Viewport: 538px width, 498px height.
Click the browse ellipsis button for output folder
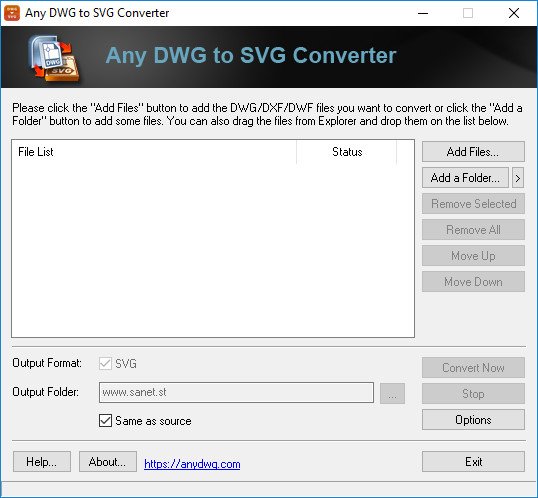tap(393, 394)
